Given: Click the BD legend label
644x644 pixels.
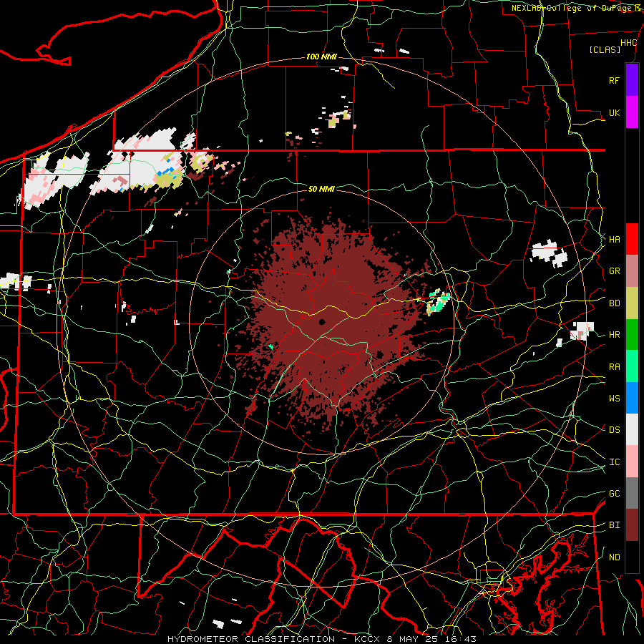Looking at the screenshot, I should [614, 303].
